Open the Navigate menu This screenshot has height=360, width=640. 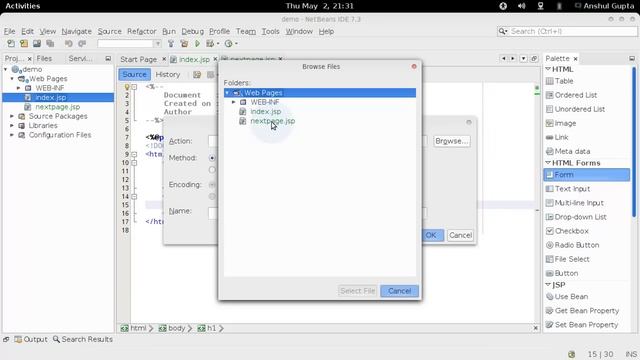point(76,31)
